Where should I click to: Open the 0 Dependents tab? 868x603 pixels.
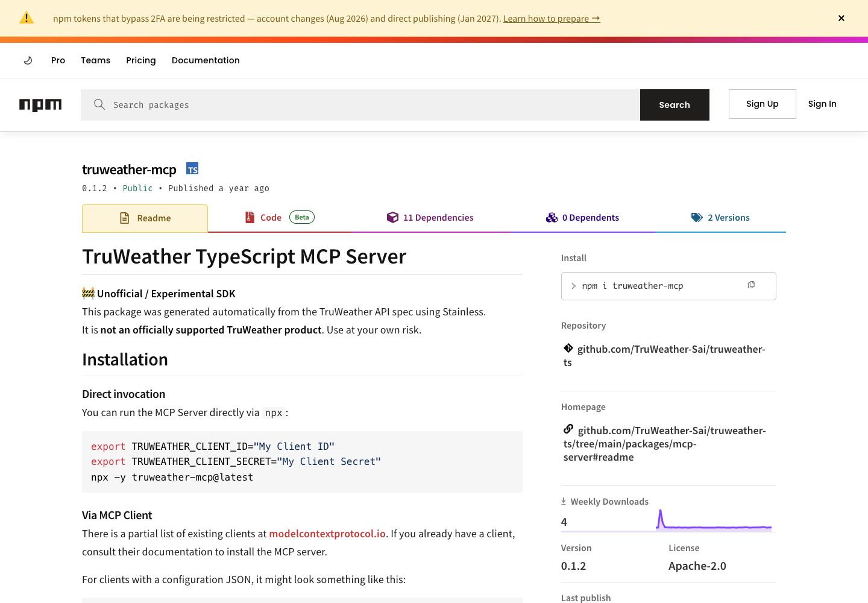pyautogui.click(x=582, y=218)
